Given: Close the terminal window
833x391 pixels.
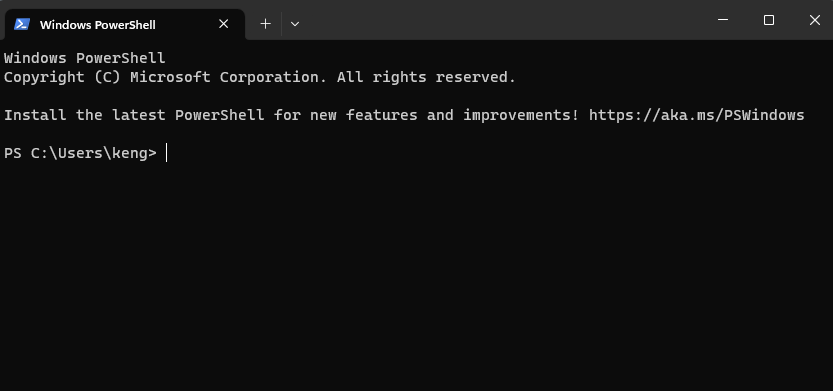Looking at the screenshot, I should pos(814,20).
